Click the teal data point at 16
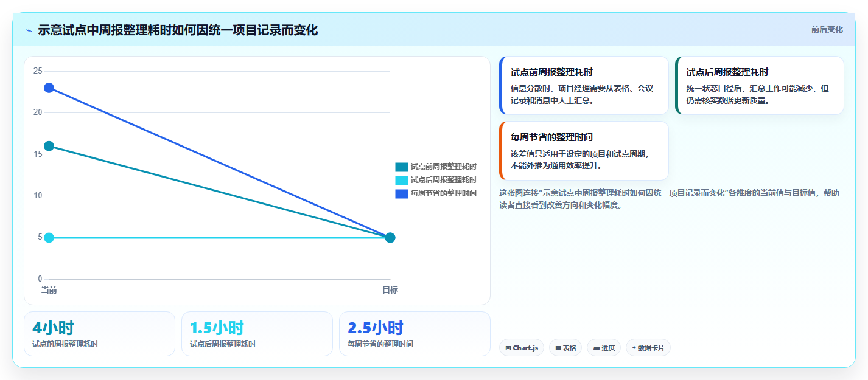 [49, 146]
